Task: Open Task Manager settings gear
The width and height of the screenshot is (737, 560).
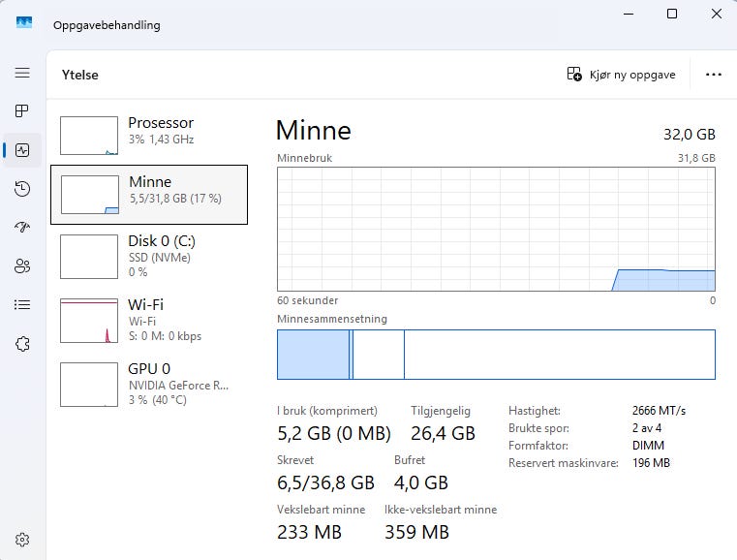Action: 22,540
